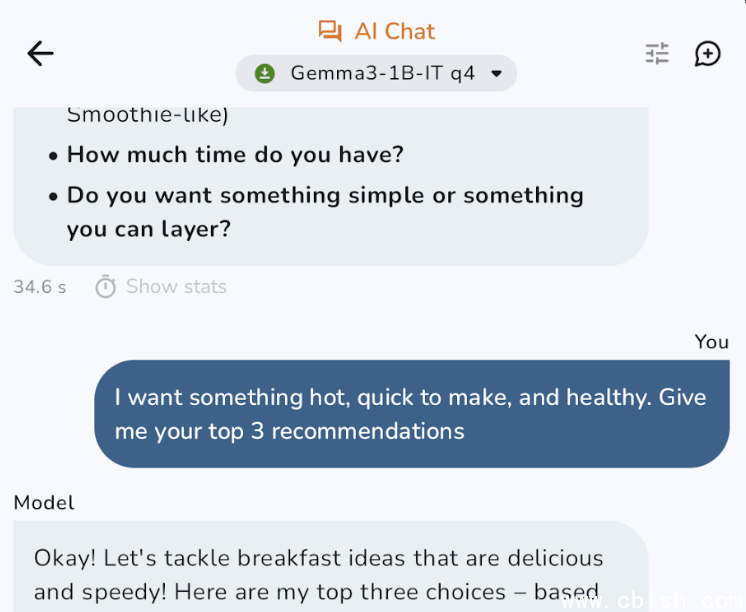746x612 pixels.
Task: Show stats for the response
Action: tap(176, 286)
